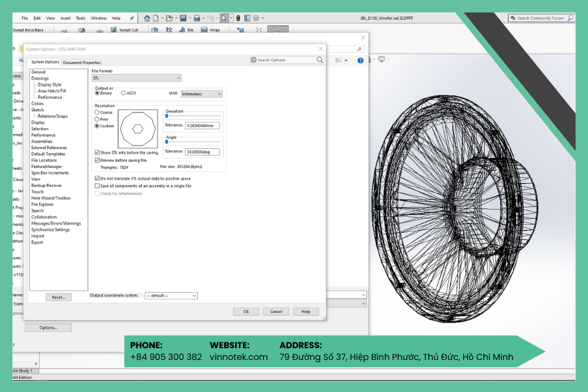Select Binary output radio button
588x392 pixels.
click(97, 93)
